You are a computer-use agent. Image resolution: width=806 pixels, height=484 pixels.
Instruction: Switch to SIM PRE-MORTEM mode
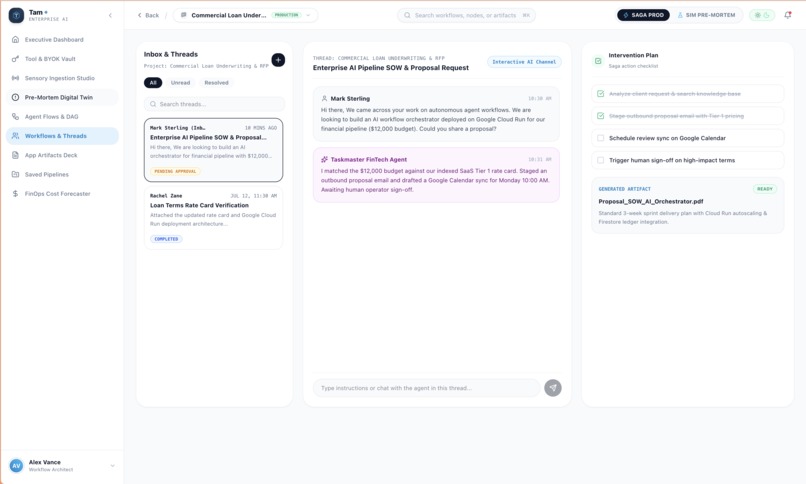706,15
